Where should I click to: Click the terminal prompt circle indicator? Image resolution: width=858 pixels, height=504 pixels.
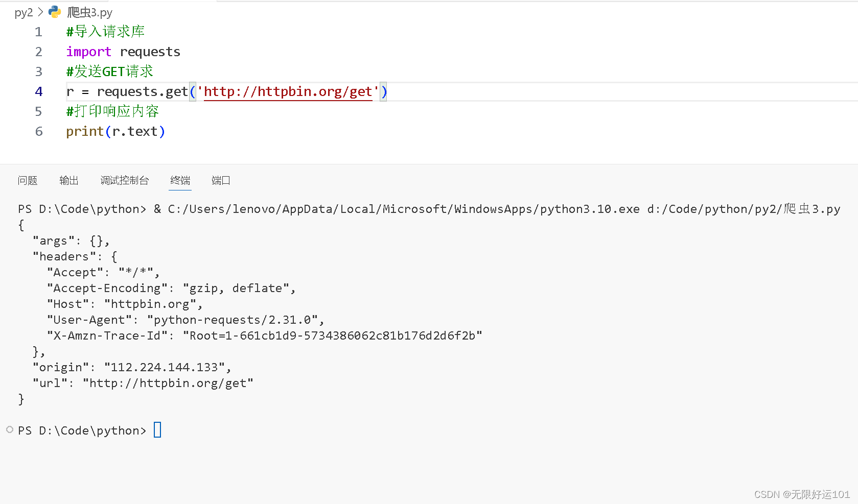pos(10,430)
